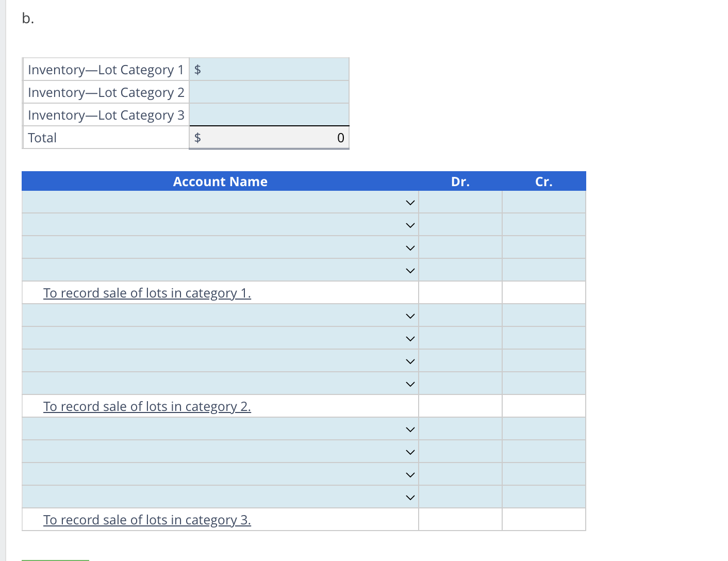Click the Inventory—Lot Category 3 amount field
The width and height of the screenshot is (728, 561).
coord(269,114)
